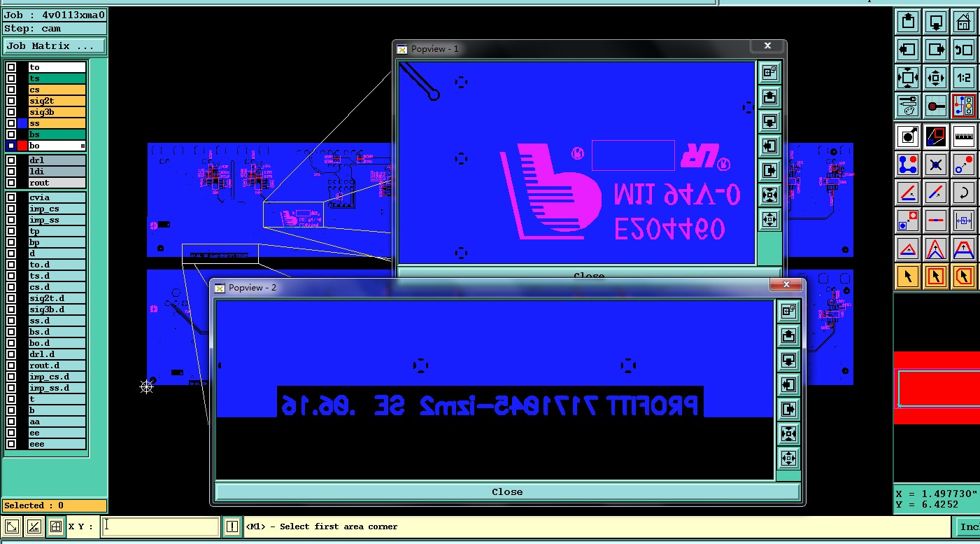
Task: Click the Job Matrix button
Action: pyautogui.click(x=55, y=46)
